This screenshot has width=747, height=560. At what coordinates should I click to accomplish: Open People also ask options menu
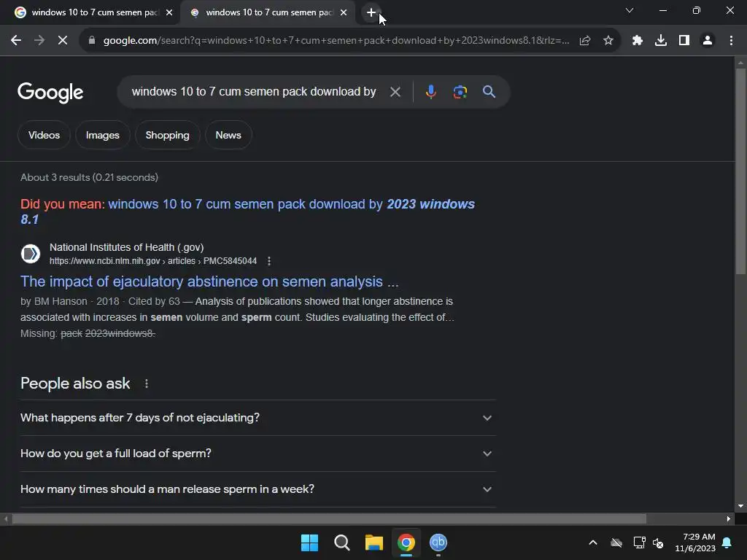[x=146, y=384]
